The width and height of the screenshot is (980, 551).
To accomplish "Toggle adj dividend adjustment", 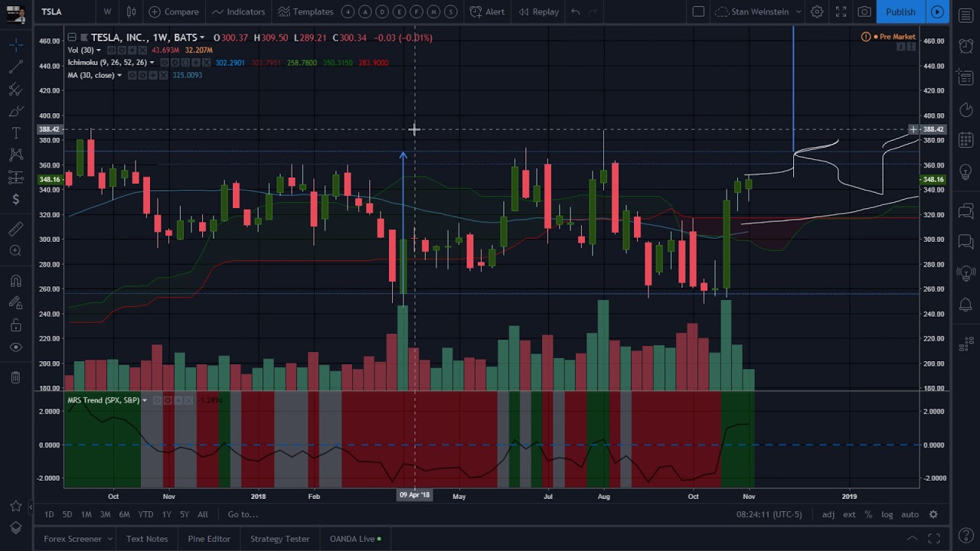I will tap(828, 514).
